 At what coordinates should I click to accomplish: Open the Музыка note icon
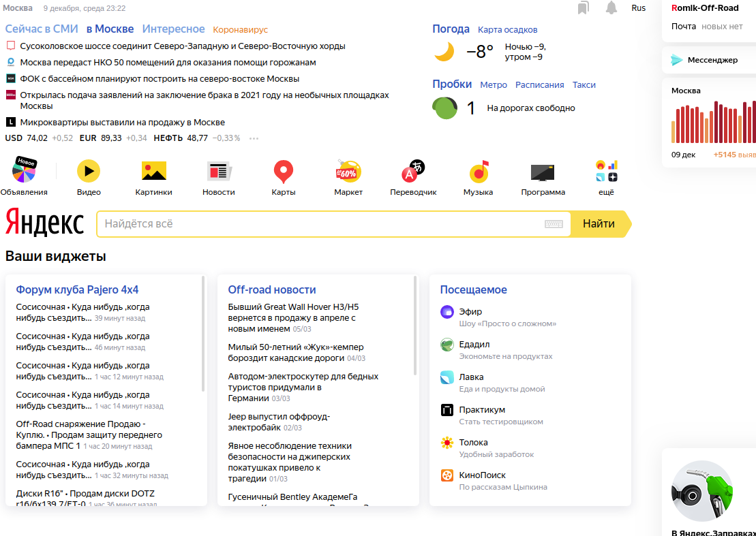coord(479,171)
